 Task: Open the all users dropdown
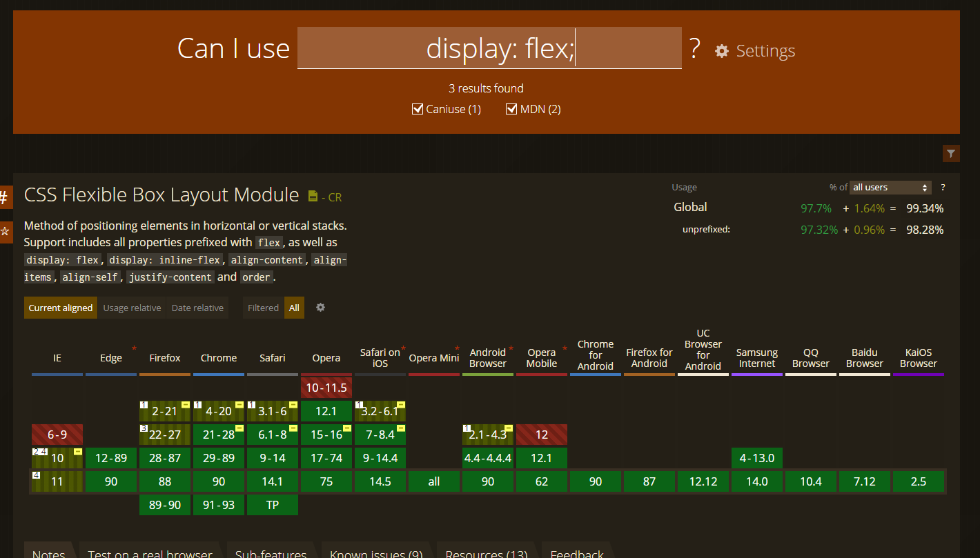pyautogui.click(x=890, y=188)
